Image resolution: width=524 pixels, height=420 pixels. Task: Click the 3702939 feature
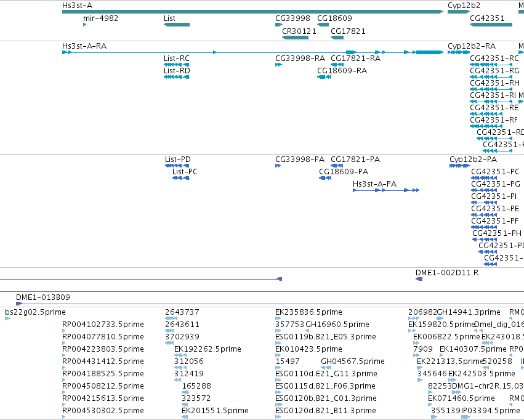click(169, 343)
